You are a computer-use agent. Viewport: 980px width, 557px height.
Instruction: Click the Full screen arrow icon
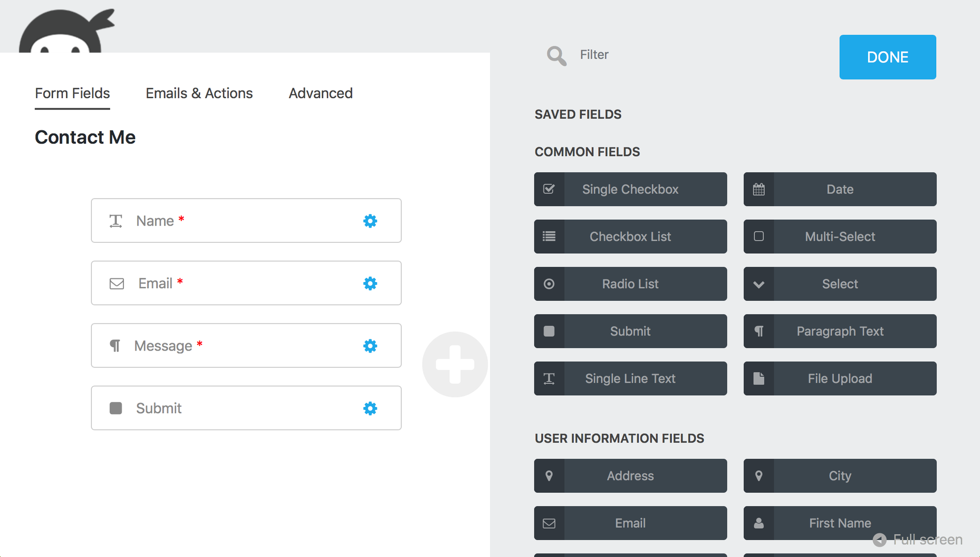point(880,540)
